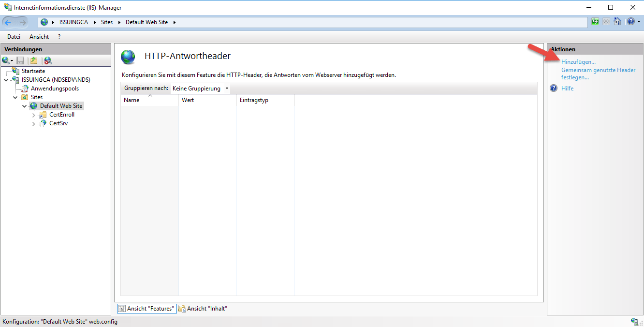The image size is (644, 327).
Task: Open the export package icon in Verbindungen toolbar
Action: (33, 60)
